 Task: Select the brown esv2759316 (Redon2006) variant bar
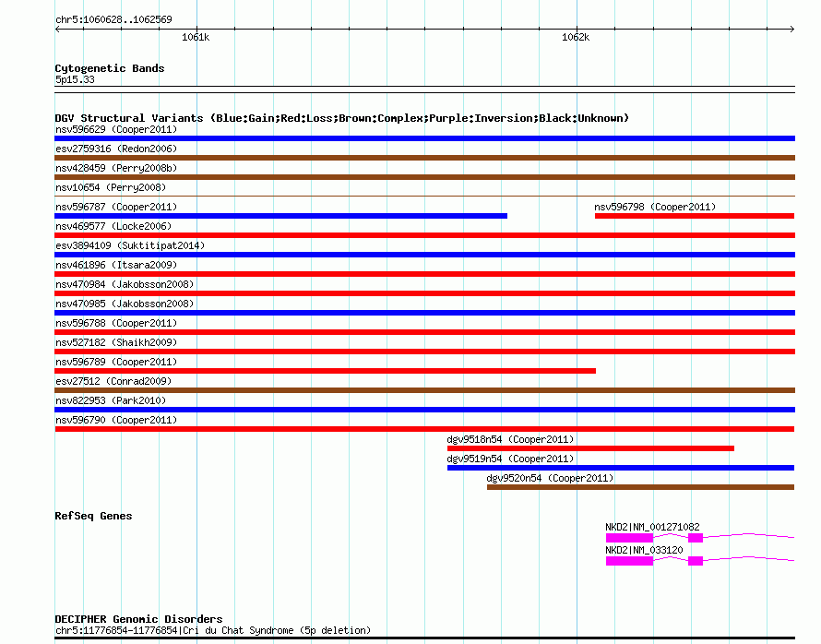click(424, 158)
